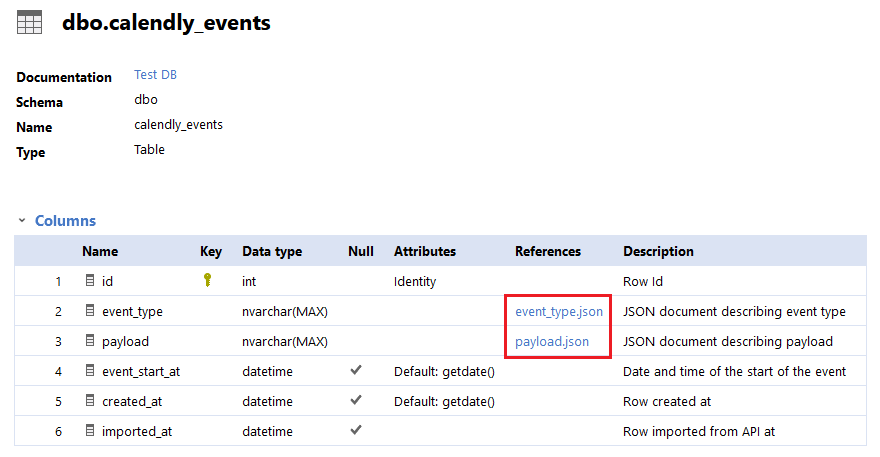Open the Test DB documentation link

click(155, 75)
